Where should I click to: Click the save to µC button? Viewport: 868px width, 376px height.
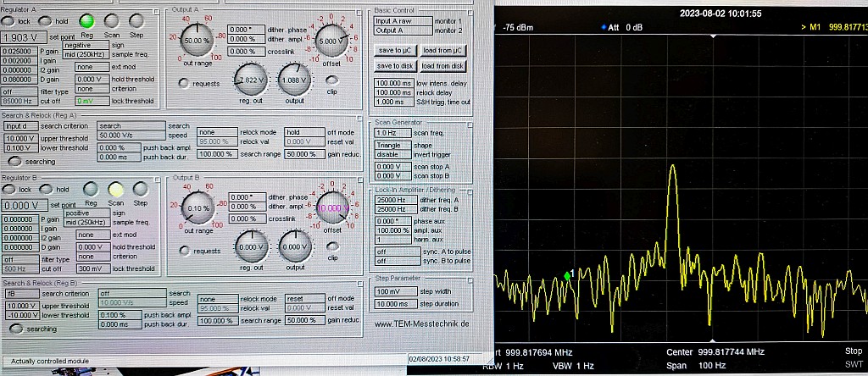[x=396, y=51]
